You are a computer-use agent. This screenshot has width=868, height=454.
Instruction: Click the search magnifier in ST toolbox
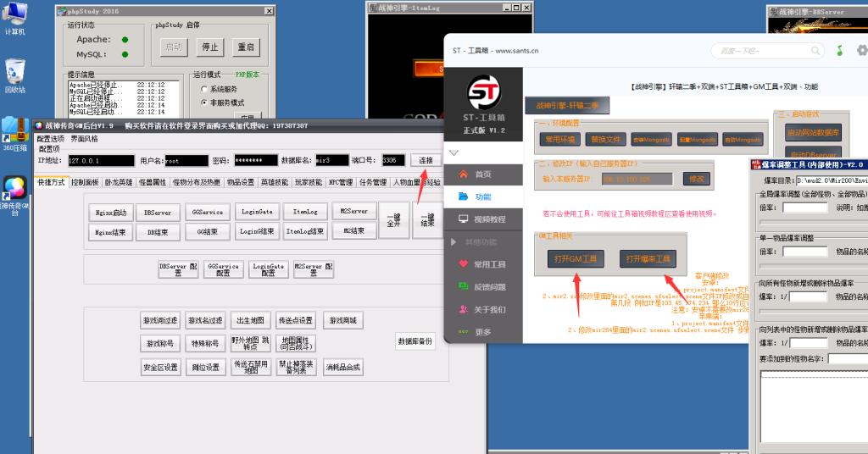[x=815, y=51]
